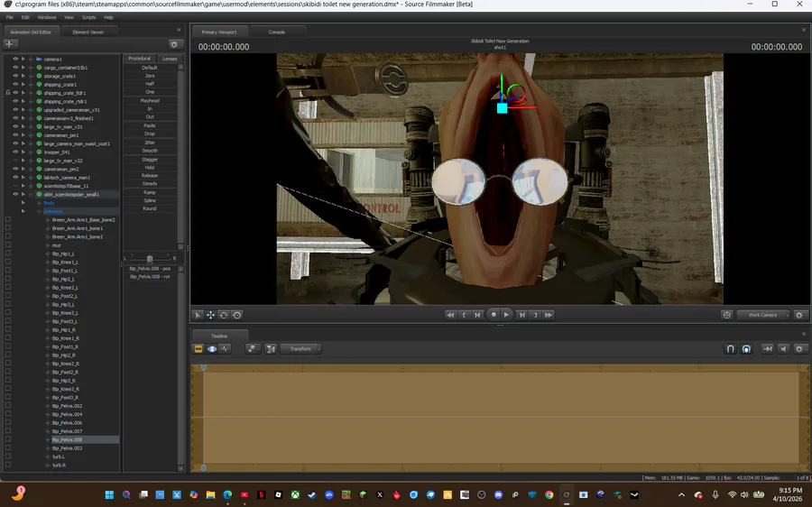The width and height of the screenshot is (812, 507).
Task: Switch to the Element Viewer tab
Action: tap(88, 32)
